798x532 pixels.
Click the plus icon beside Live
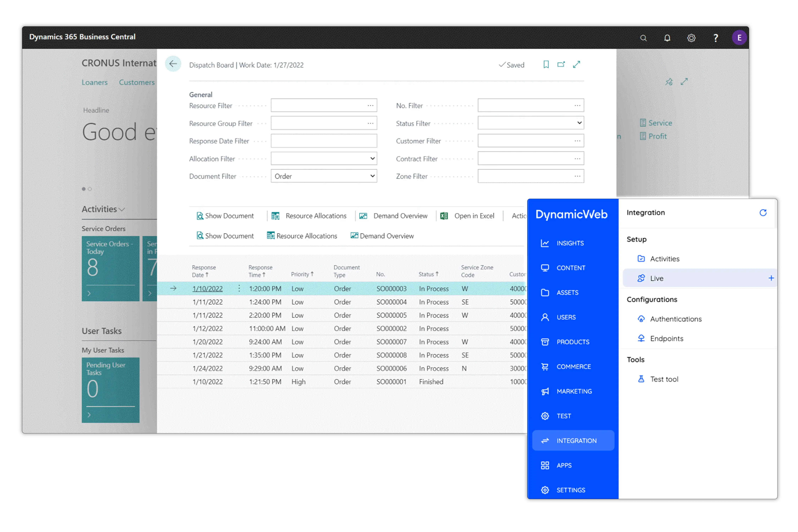click(771, 278)
